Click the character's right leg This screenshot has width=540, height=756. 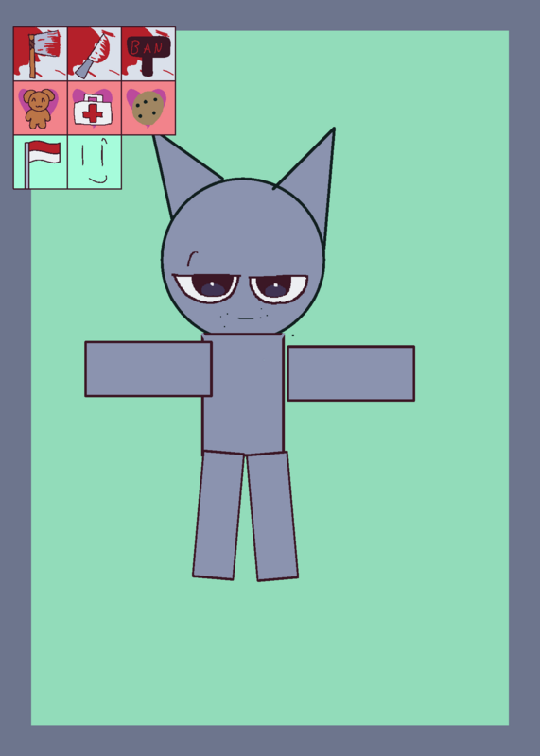pyautogui.click(x=272, y=516)
